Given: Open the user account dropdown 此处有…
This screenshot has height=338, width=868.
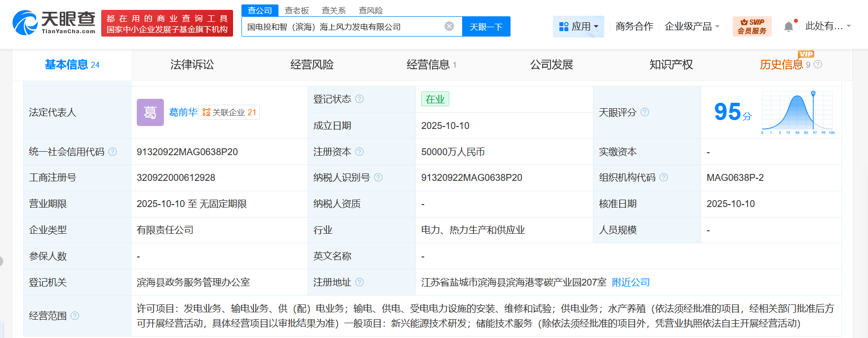Looking at the screenshot, I should [828, 26].
